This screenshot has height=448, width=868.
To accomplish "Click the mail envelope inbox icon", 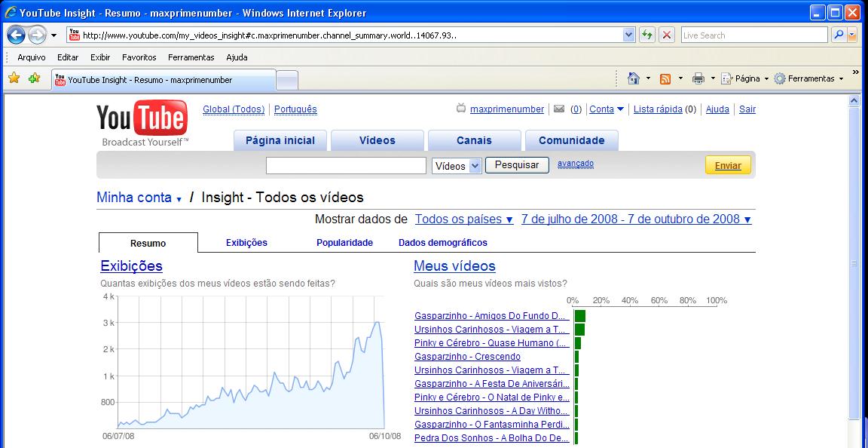I will (559, 109).
